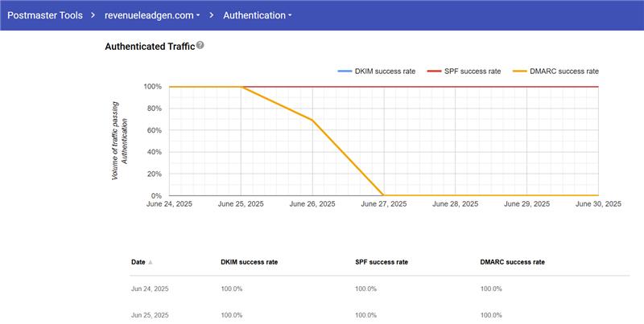Click the Date column sort arrow
The image size is (644, 324).
point(151,262)
